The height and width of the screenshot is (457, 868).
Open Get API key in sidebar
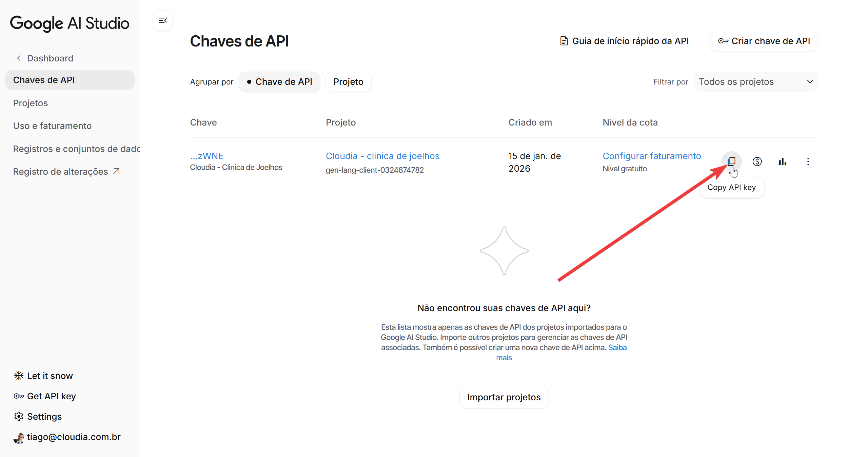[45, 396]
